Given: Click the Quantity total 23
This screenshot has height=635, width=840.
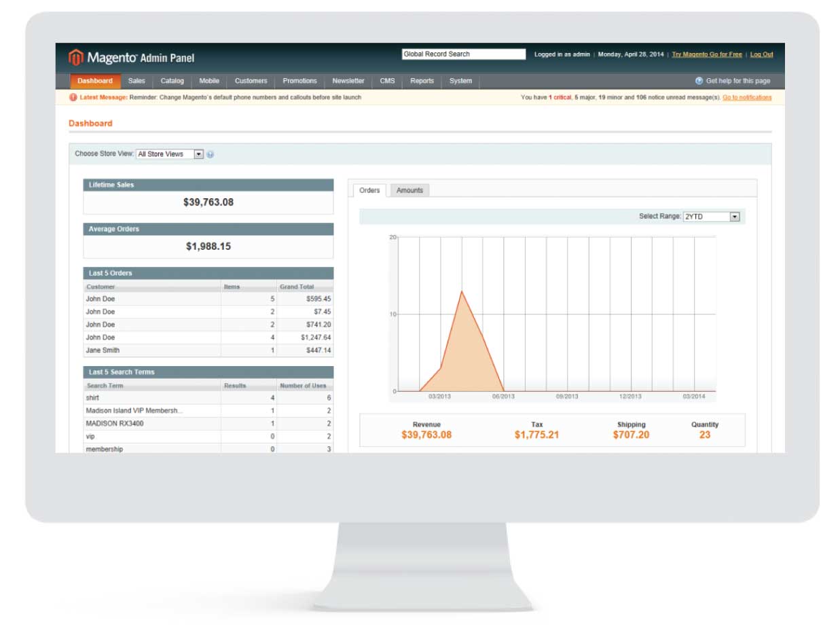Looking at the screenshot, I should (705, 435).
